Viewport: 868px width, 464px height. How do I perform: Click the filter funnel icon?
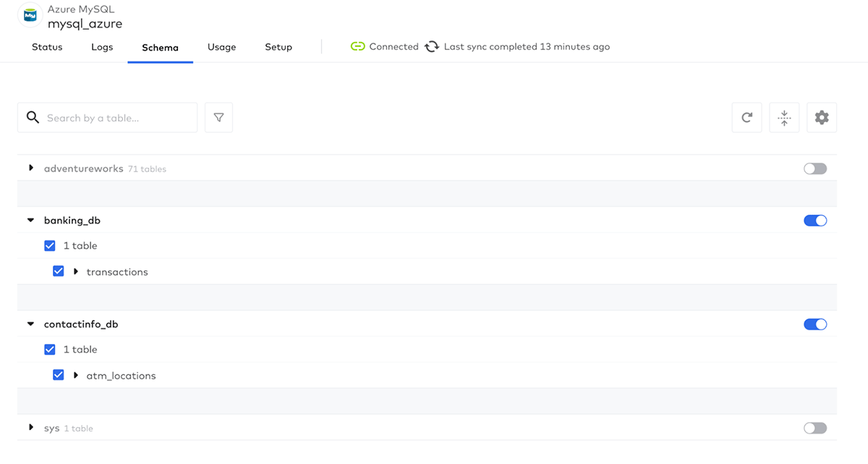(218, 117)
